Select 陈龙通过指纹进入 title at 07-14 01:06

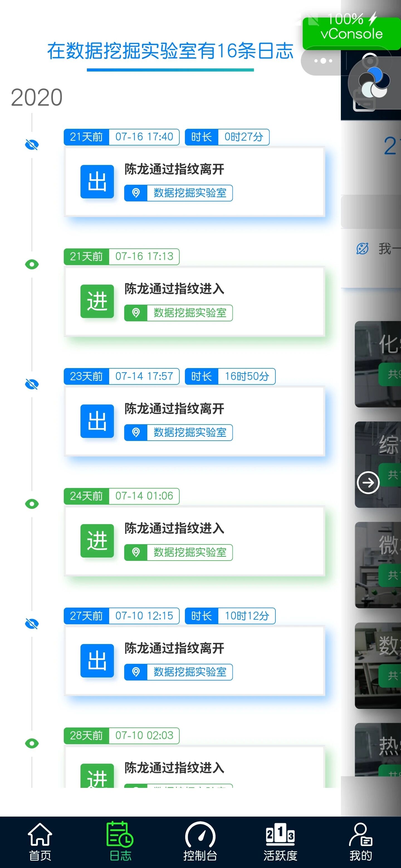174,528
